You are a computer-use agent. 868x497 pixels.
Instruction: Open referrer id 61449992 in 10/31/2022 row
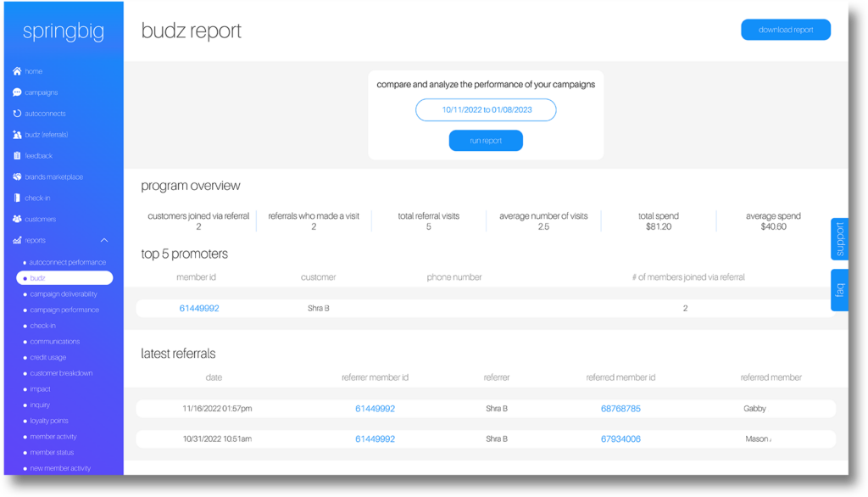[375, 438]
